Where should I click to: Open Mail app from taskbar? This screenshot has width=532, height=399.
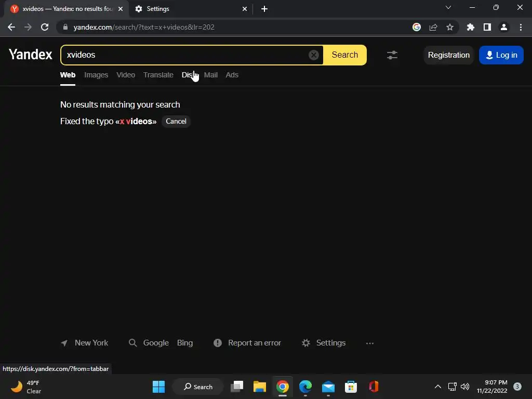click(x=328, y=387)
